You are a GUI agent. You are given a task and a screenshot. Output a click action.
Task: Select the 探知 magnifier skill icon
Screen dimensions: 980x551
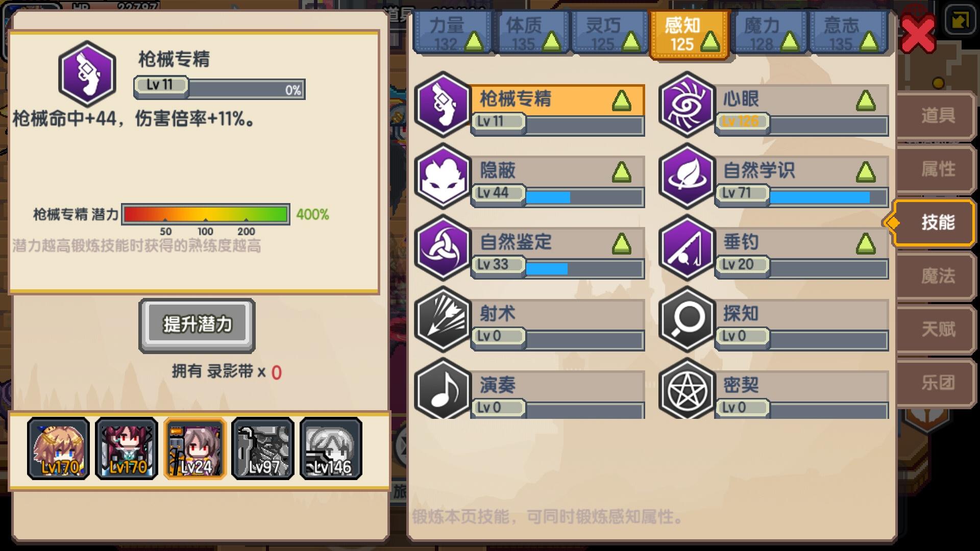click(687, 319)
